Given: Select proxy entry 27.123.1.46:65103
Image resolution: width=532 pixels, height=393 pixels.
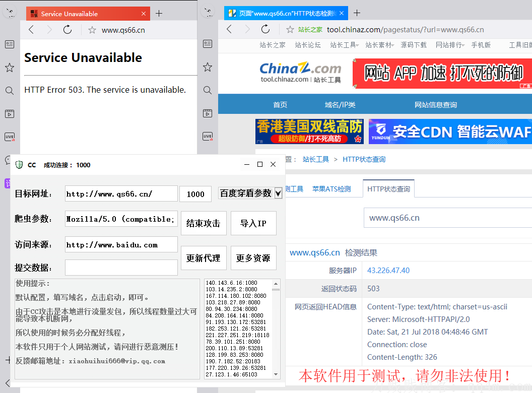Looking at the screenshot, I should [x=231, y=374].
